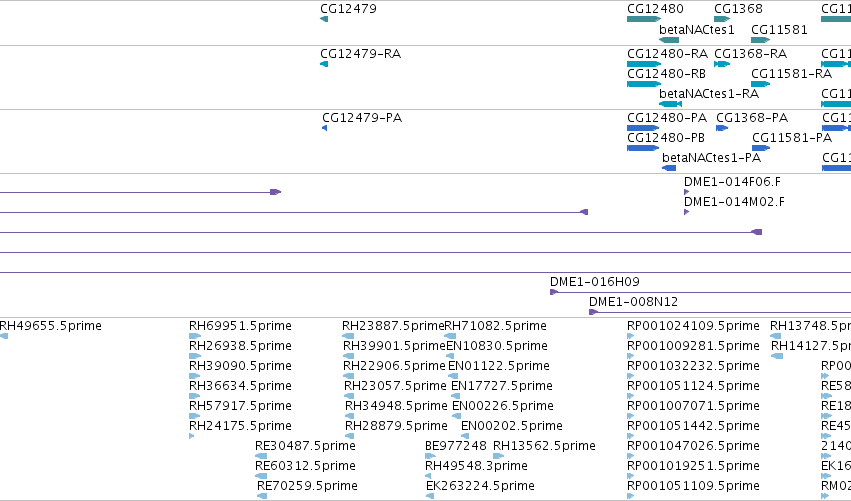
Task: Open EST RH26938.5prime
Action: point(240,346)
